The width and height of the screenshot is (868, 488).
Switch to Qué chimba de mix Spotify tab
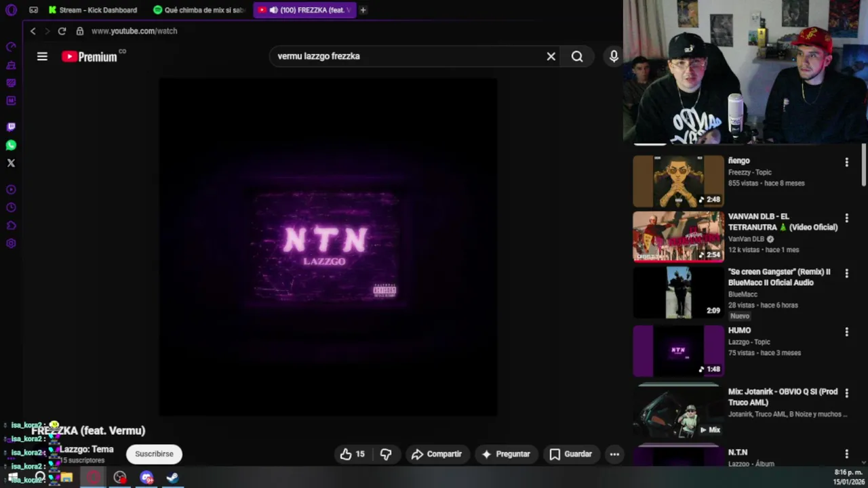199,10
